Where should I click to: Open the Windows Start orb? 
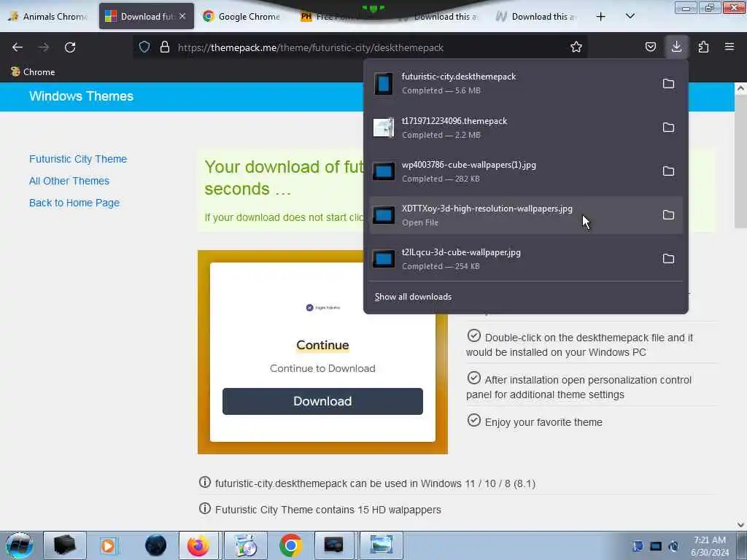coord(20,545)
